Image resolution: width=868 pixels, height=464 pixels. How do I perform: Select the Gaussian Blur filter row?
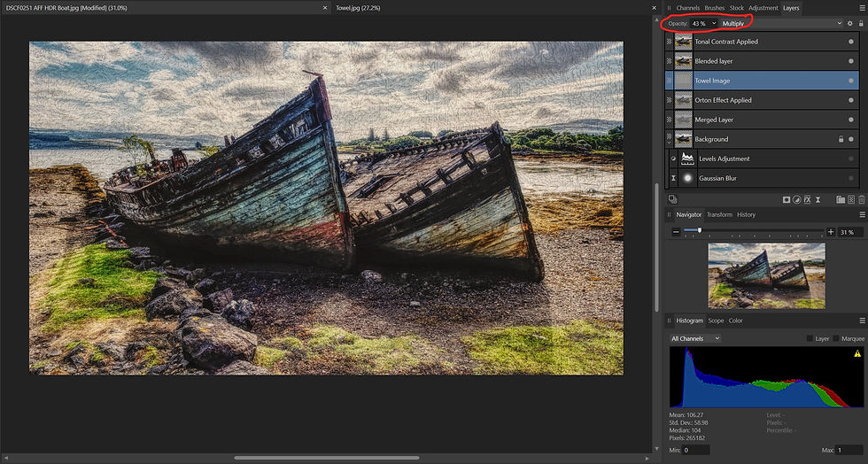click(x=762, y=178)
